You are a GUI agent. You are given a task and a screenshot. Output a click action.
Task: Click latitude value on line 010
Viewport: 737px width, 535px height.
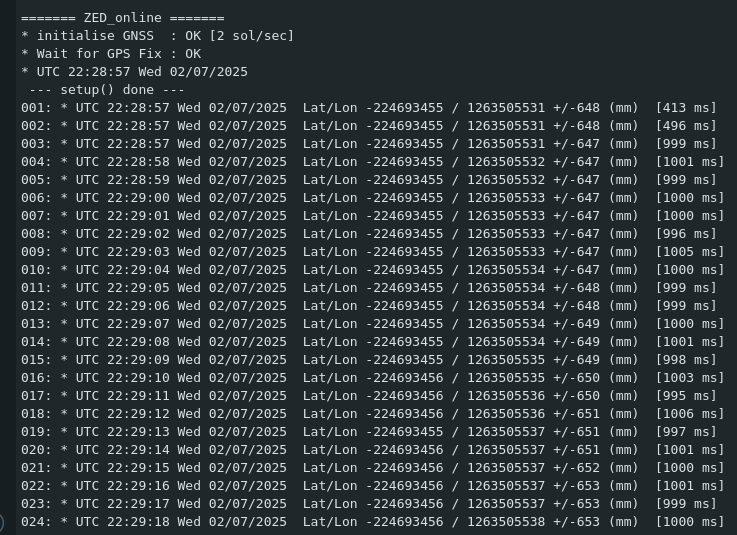(x=404, y=270)
